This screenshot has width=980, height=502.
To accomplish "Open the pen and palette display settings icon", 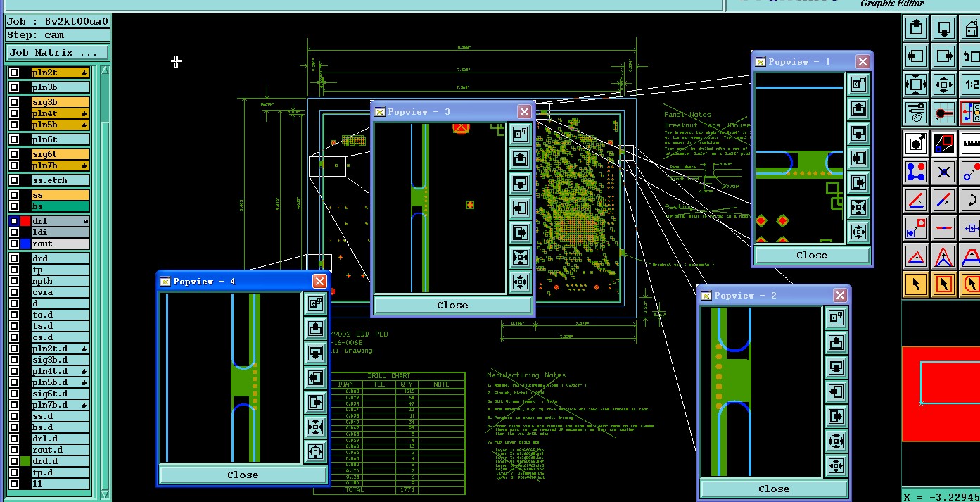I will [x=915, y=112].
